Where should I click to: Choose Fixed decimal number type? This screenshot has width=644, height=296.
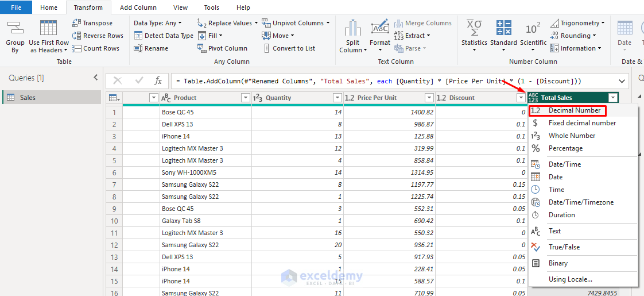(x=583, y=123)
